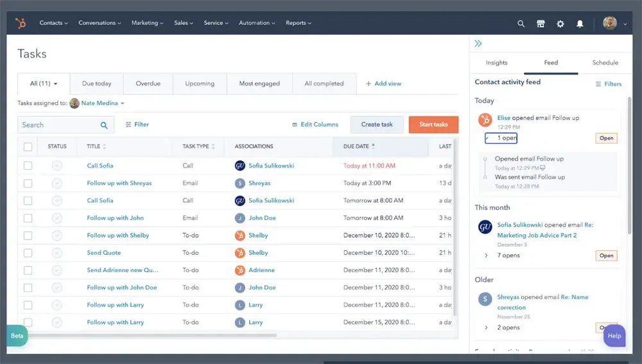642x364 pixels.
Task: Switch to the Schedule tab
Action: pos(605,63)
